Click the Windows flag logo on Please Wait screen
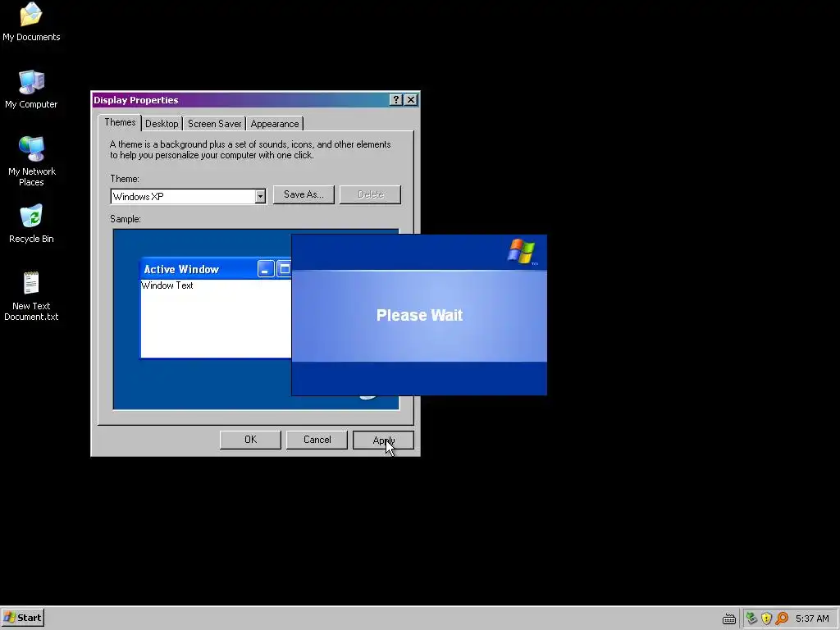840x630 pixels. click(521, 252)
